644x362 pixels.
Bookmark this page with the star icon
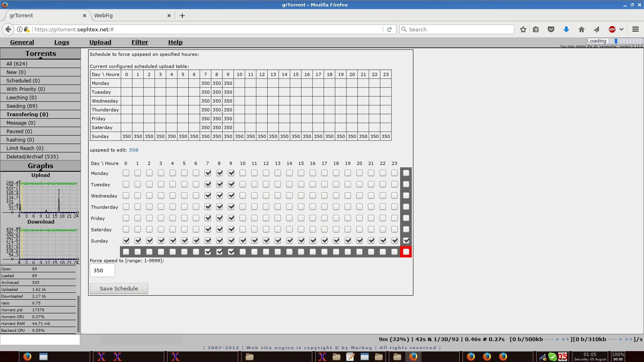pos(523,29)
